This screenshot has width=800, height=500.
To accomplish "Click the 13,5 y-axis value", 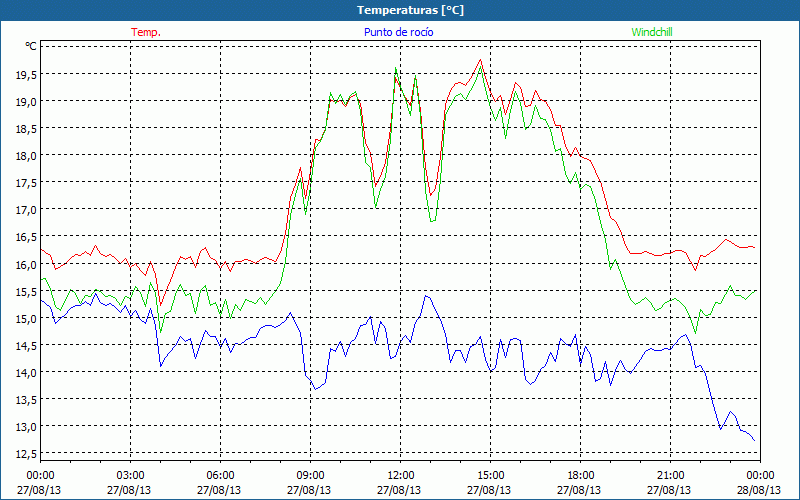I will (x=26, y=400).
